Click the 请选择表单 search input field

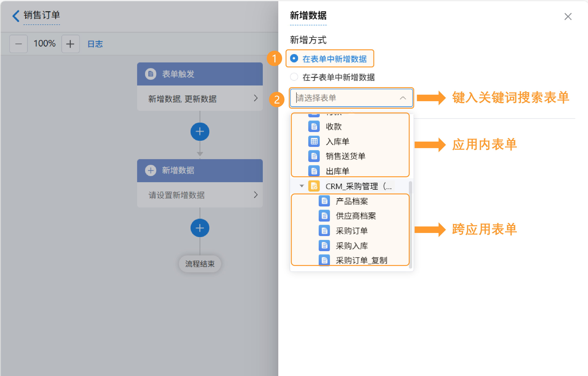[x=342, y=98]
